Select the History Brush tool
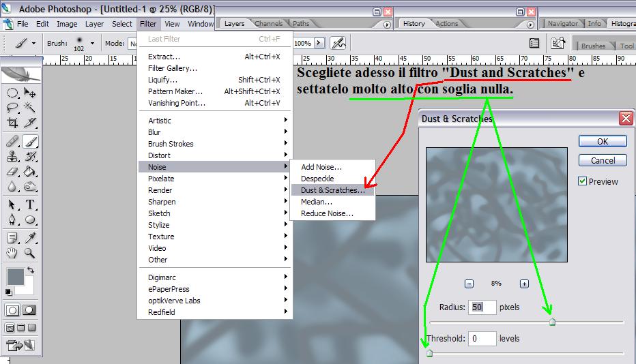This screenshot has height=364, width=636. pyautogui.click(x=29, y=157)
